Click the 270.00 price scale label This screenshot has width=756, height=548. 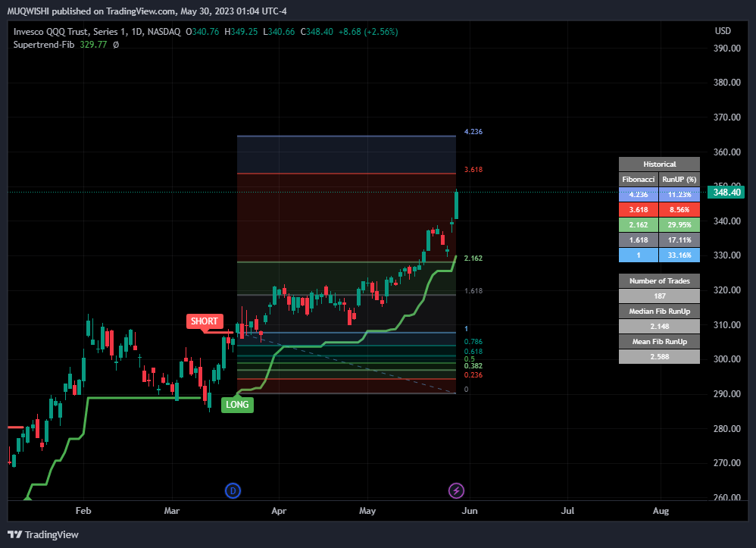click(x=727, y=463)
